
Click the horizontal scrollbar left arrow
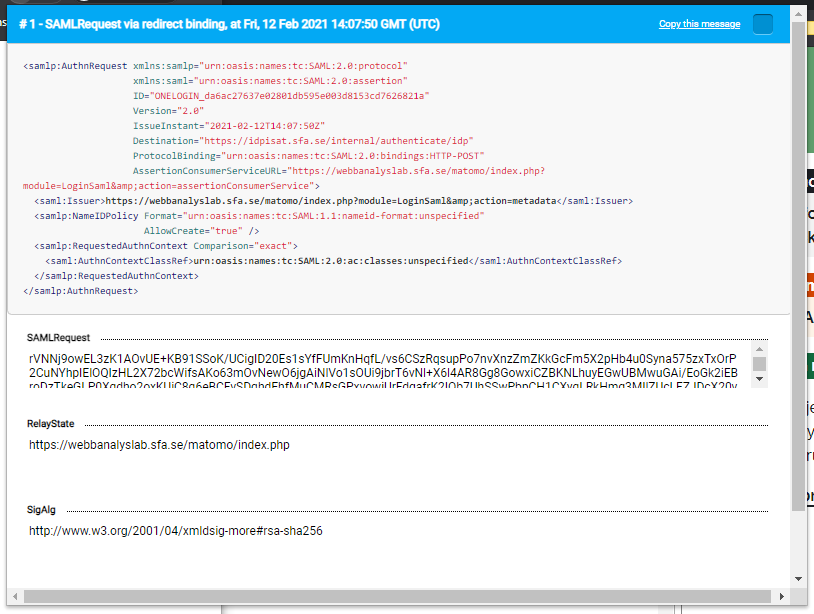[x=15, y=597]
